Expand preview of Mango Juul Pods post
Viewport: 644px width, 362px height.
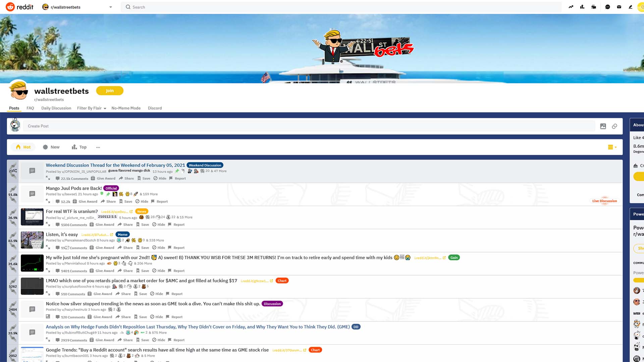(48, 201)
